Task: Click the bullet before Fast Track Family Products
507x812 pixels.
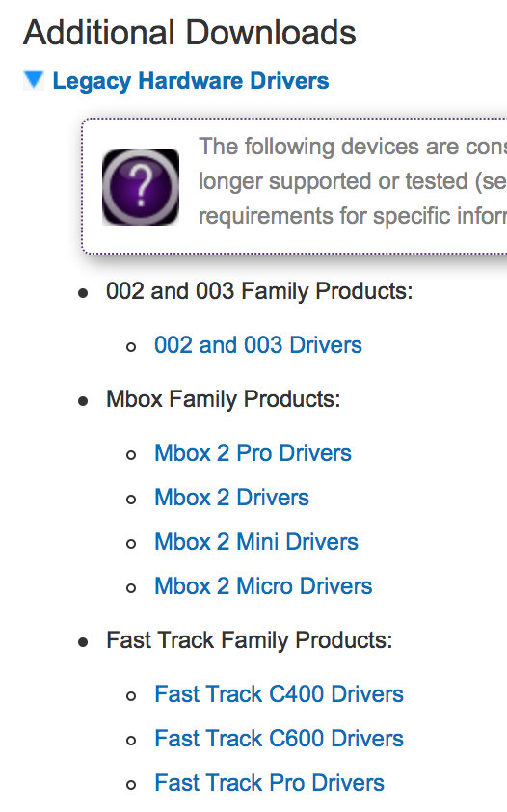Action: (x=83, y=642)
